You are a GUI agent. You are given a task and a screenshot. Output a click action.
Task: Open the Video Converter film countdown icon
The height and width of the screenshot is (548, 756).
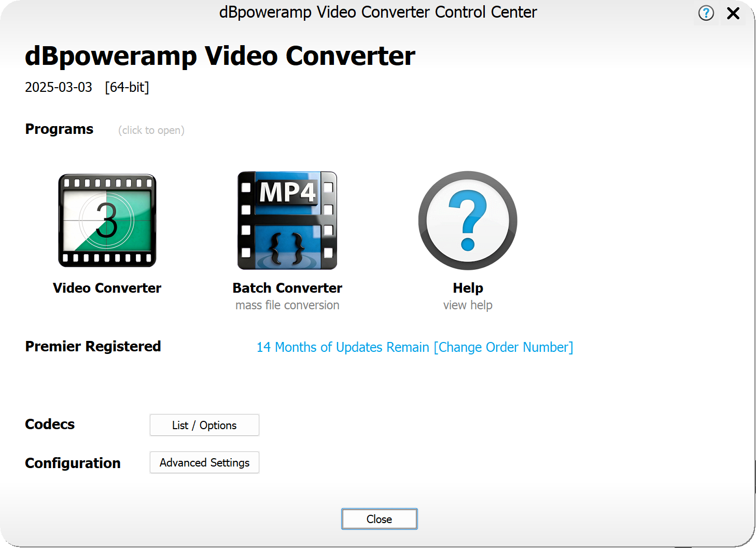[107, 221]
